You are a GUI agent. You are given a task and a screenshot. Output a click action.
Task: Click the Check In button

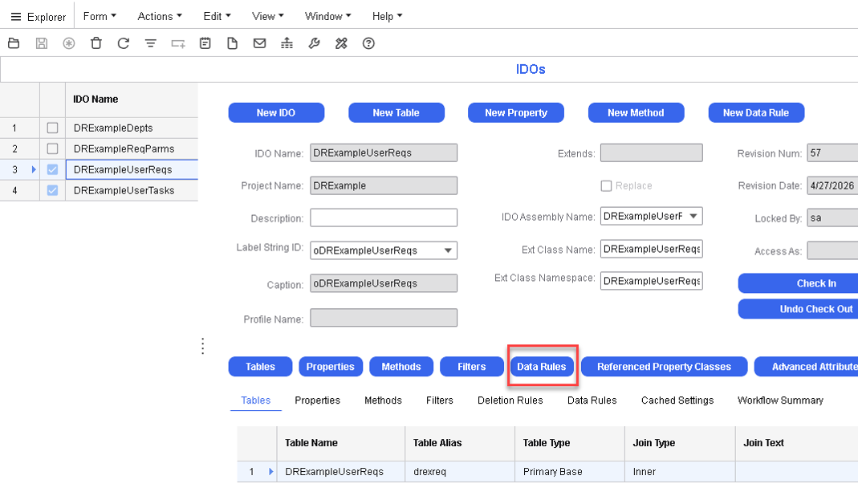point(799,283)
